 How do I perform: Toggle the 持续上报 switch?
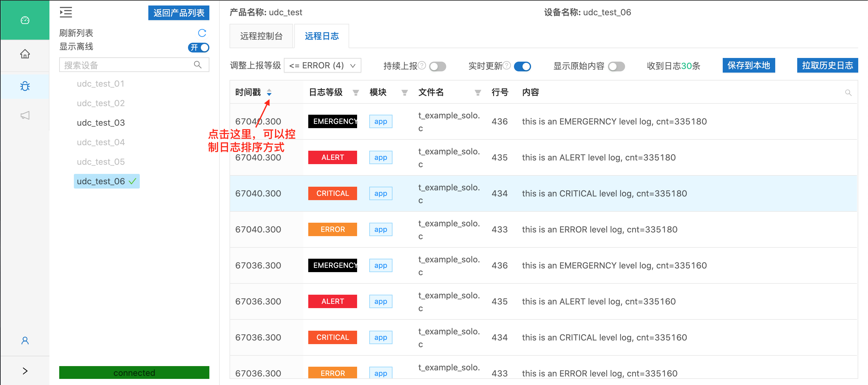point(437,67)
